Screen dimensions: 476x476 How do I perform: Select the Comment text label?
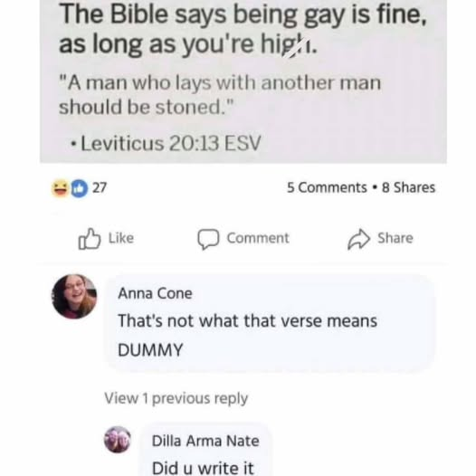point(258,238)
